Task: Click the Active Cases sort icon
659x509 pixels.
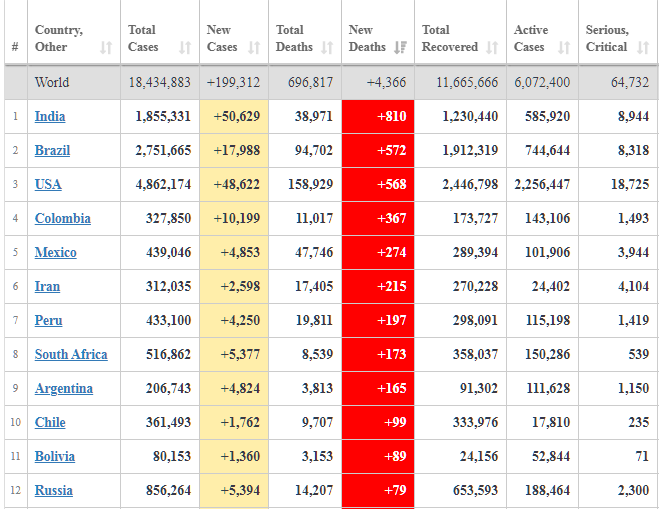Action: (563, 47)
